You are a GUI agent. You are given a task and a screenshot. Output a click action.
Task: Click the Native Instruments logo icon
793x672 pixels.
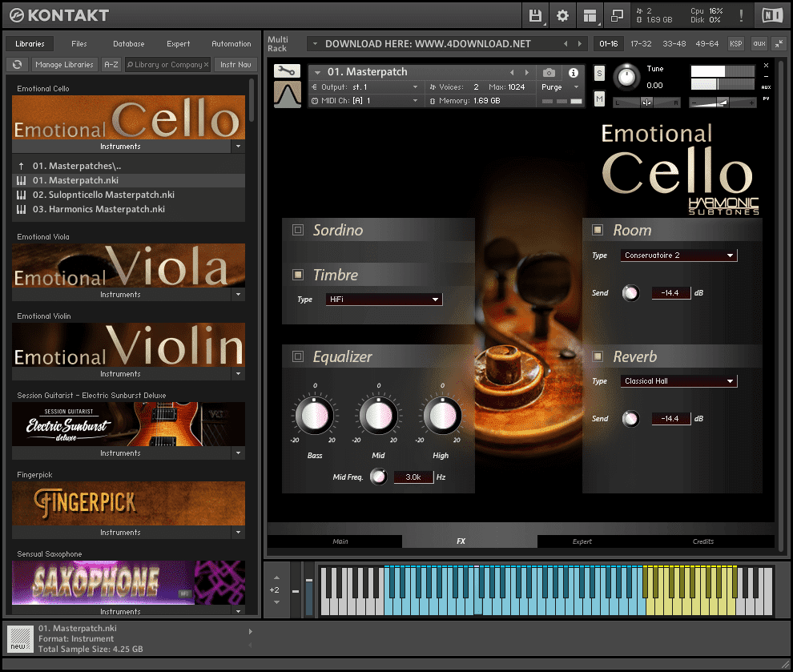point(771,14)
